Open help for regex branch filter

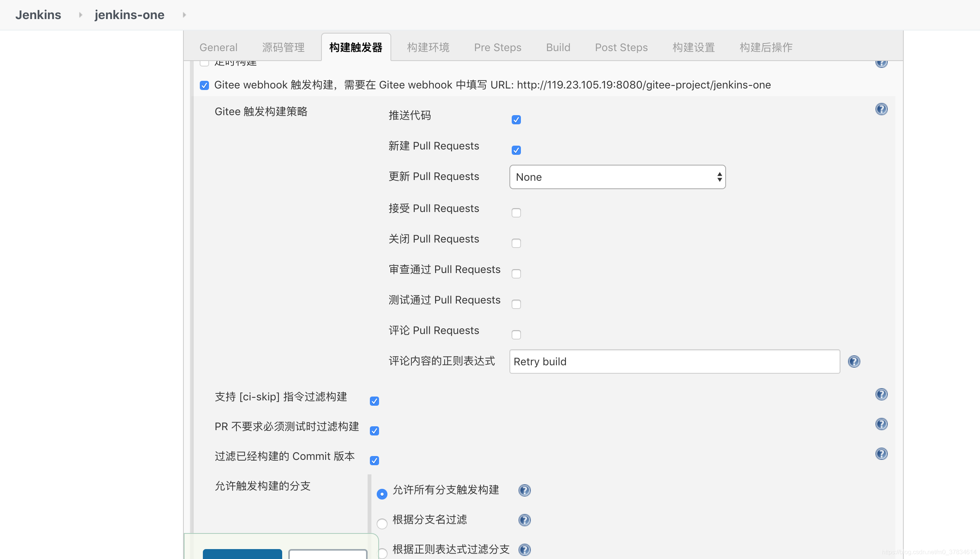click(x=524, y=550)
